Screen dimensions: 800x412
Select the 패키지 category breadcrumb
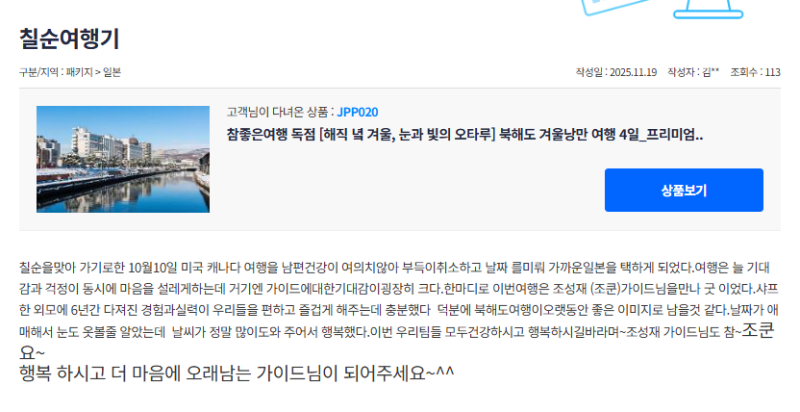(79, 72)
